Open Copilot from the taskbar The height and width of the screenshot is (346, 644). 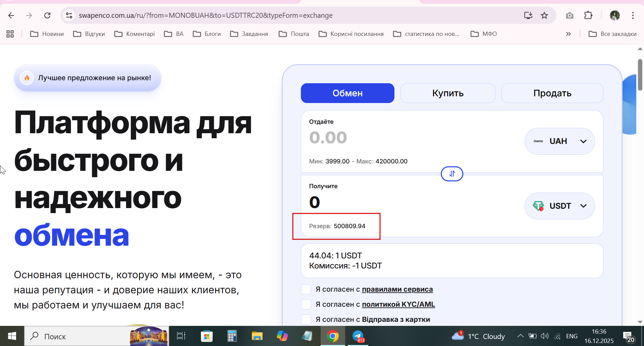tap(282, 336)
